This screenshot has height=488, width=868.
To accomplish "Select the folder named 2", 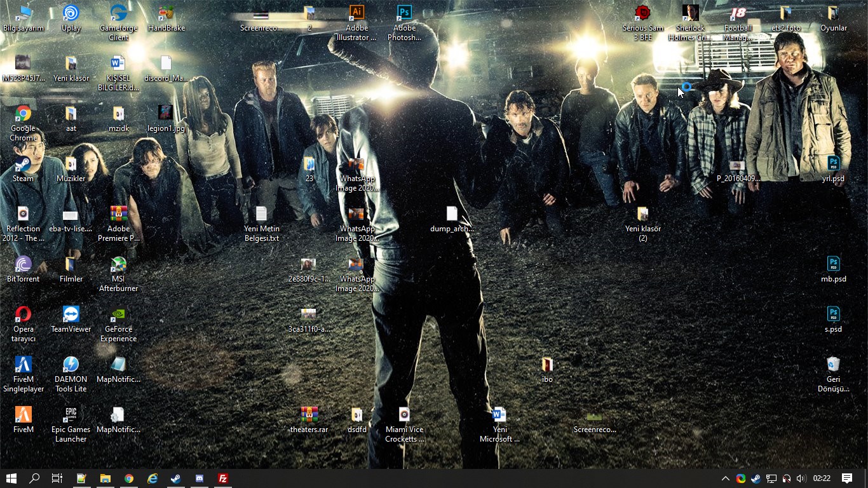I will click(309, 18).
